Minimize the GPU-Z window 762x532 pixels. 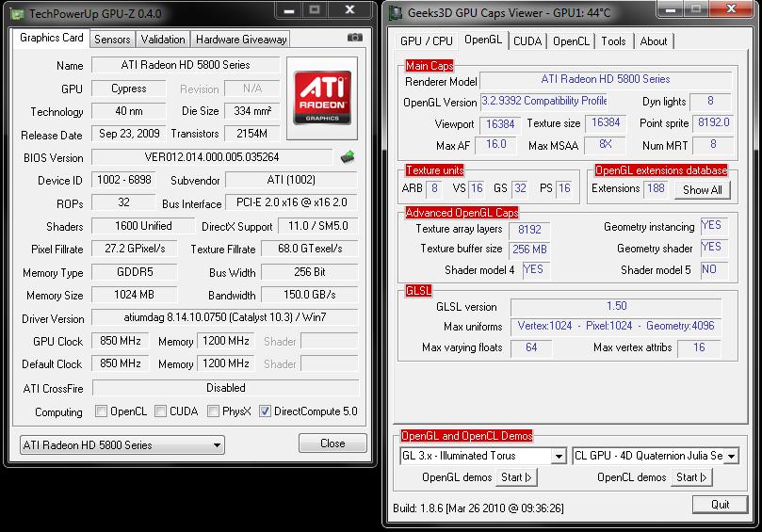coord(289,9)
